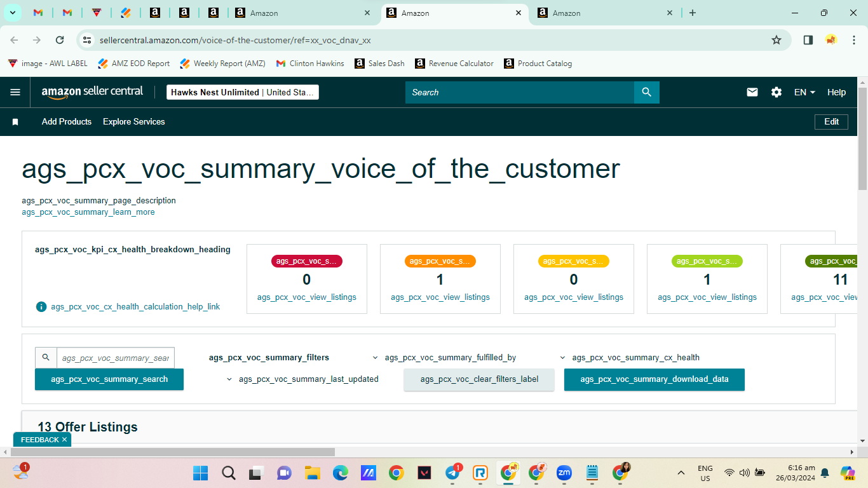Open Microsoft Edge from the taskbar
868x488 pixels.
[x=340, y=473]
